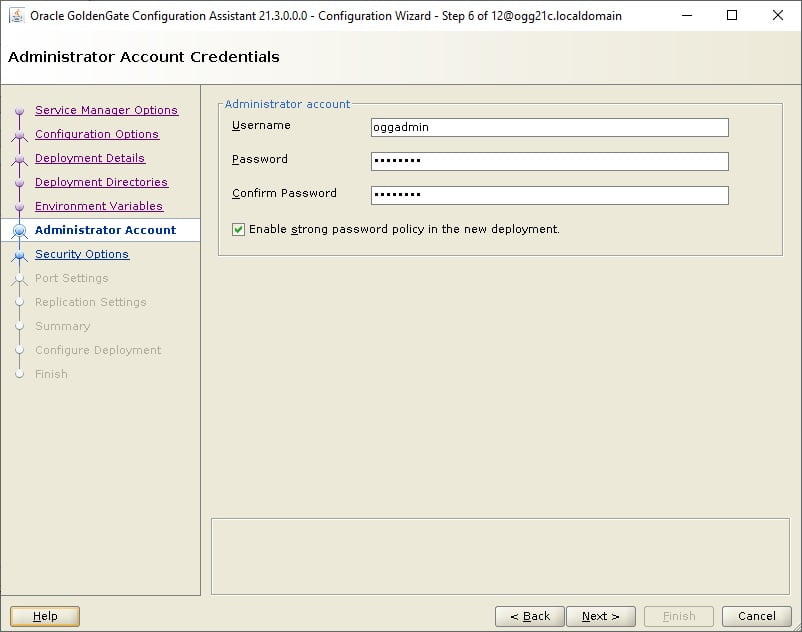Select the Administrator Account step

tap(105, 230)
